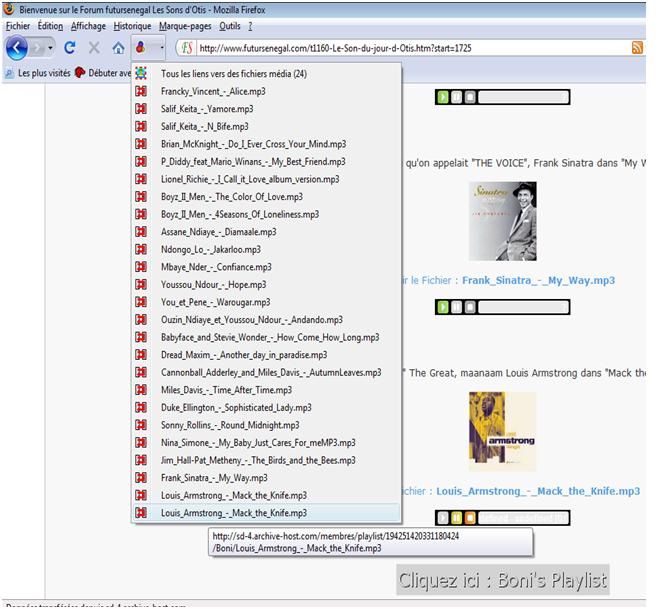The width and height of the screenshot is (669, 609).
Task: Click the Cliquez ici : Boni's Playlist banner
Action: click(503, 580)
